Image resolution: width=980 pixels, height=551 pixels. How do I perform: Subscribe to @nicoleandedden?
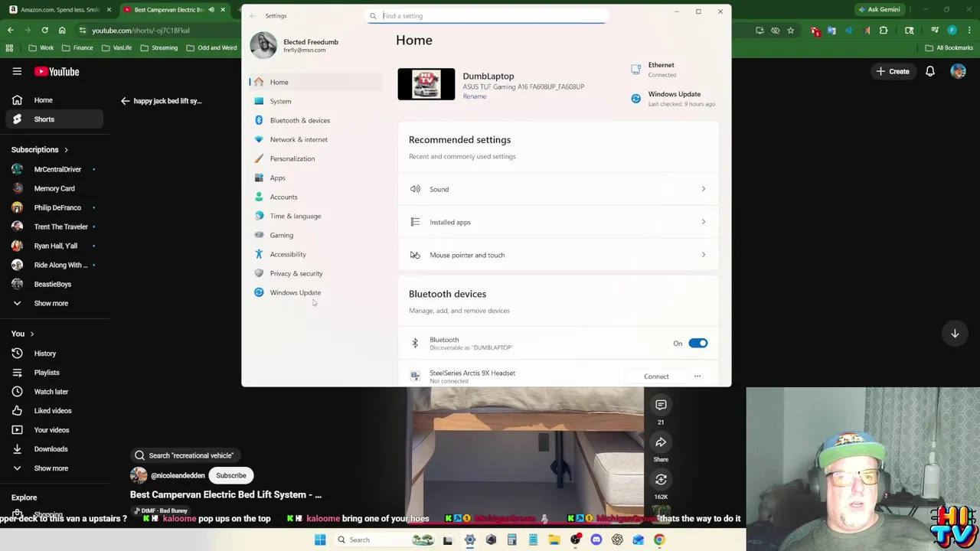click(231, 475)
